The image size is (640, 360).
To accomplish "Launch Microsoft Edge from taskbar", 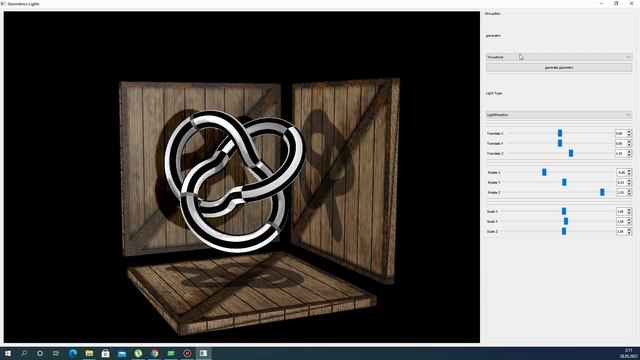I will [73, 353].
